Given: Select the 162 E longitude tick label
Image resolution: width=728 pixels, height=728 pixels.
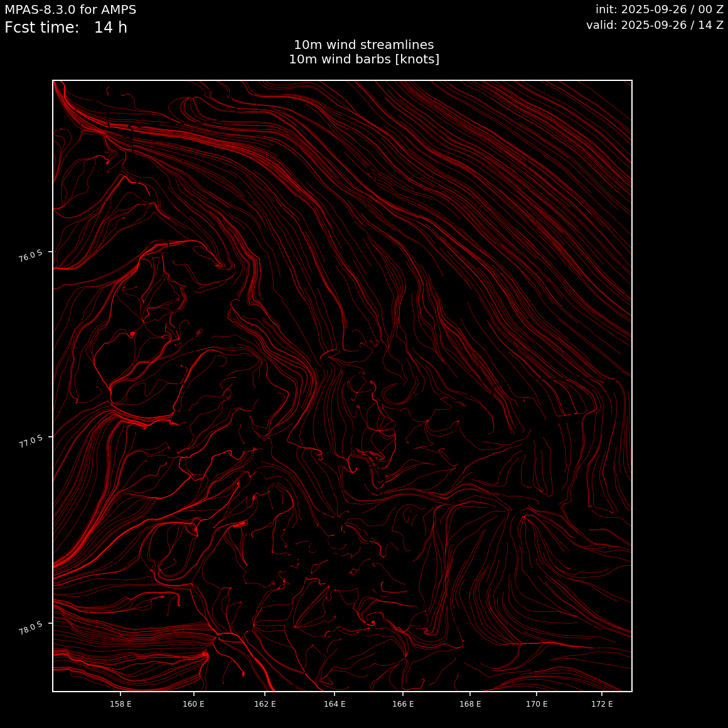Looking at the screenshot, I should tap(265, 704).
